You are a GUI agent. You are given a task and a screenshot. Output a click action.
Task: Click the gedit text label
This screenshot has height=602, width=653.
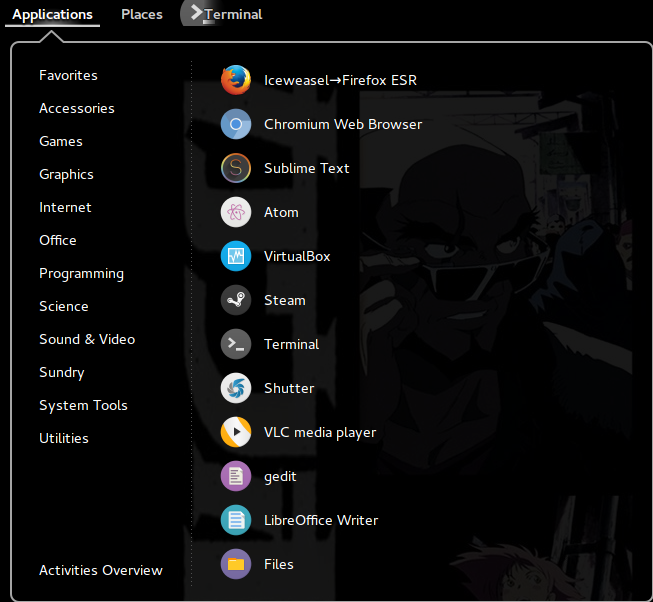pos(280,477)
